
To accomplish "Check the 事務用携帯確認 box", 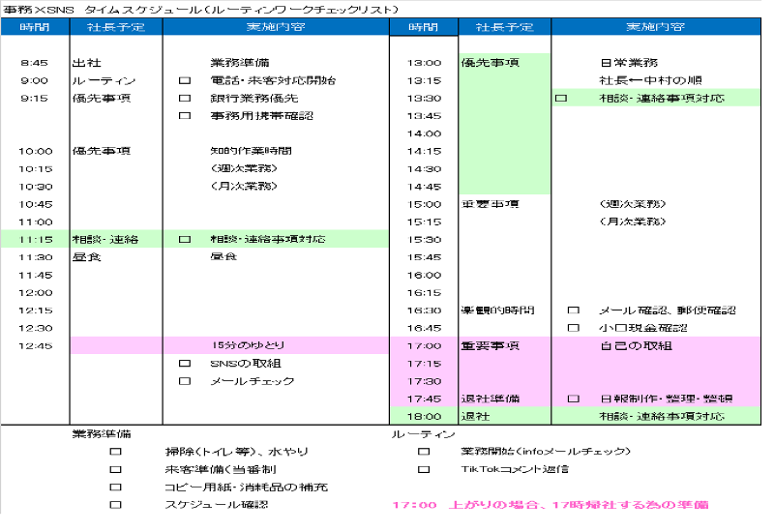I will tap(185, 116).
